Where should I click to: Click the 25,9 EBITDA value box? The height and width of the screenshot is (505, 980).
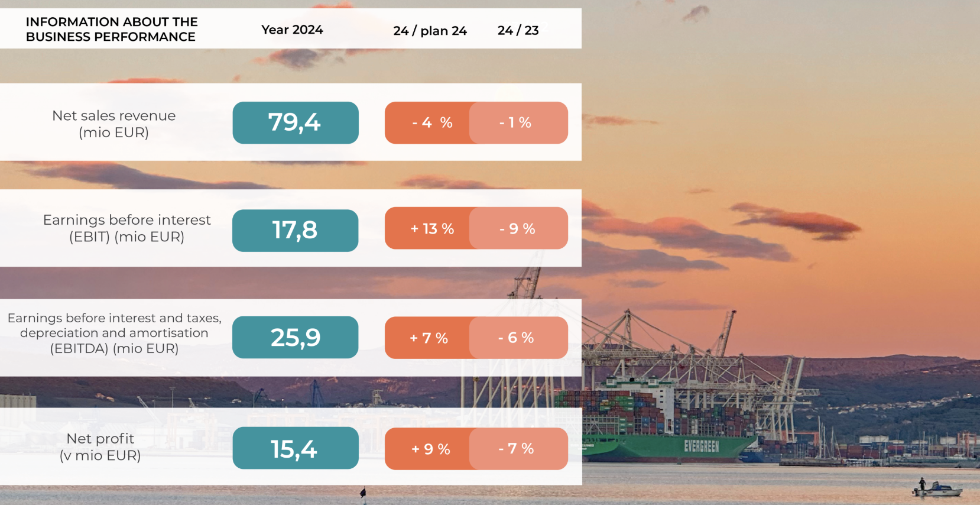(296, 337)
